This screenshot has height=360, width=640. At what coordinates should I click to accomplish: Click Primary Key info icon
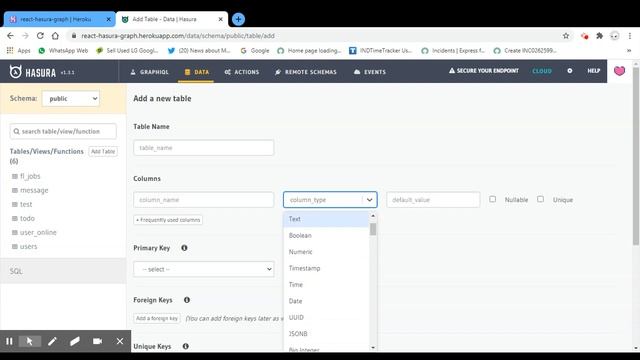184,248
